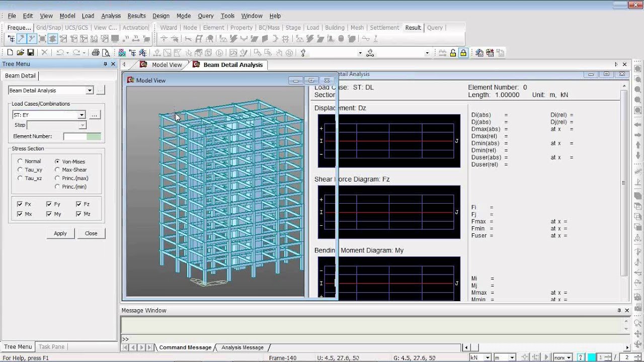Select the Von-Mises radio button
Screen dimensions: 644x362
click(x=57, y=161)
